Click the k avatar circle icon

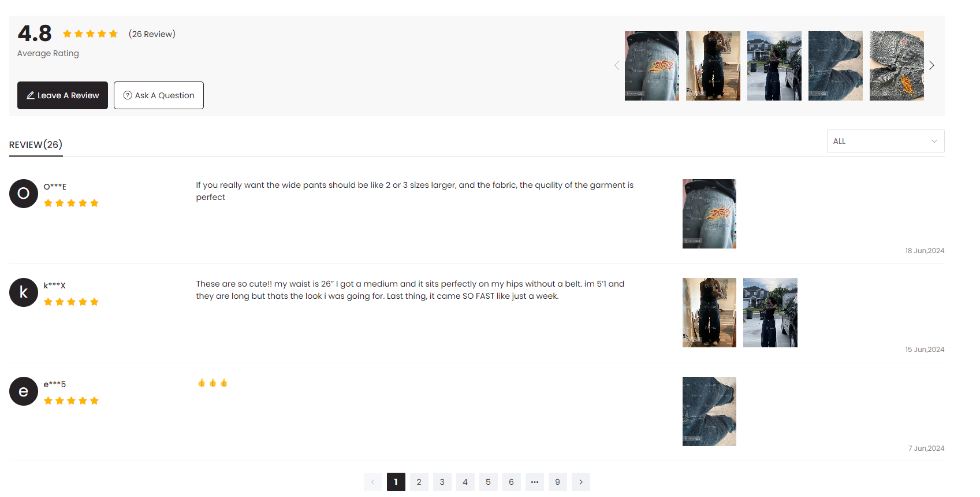(x=24, y=292)
